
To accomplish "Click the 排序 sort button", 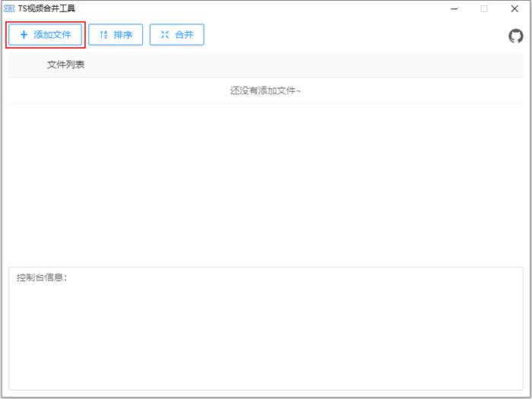I will pyautogui.click(x=116, y=35).
